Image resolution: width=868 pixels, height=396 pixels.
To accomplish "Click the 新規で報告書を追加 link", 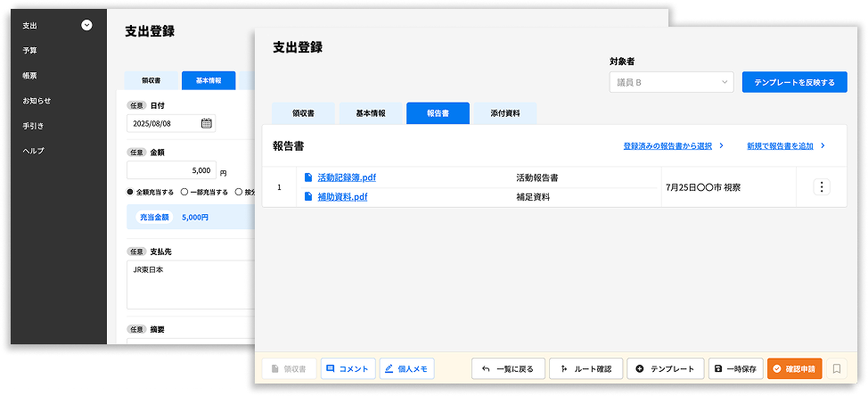I will pos(780,146).
